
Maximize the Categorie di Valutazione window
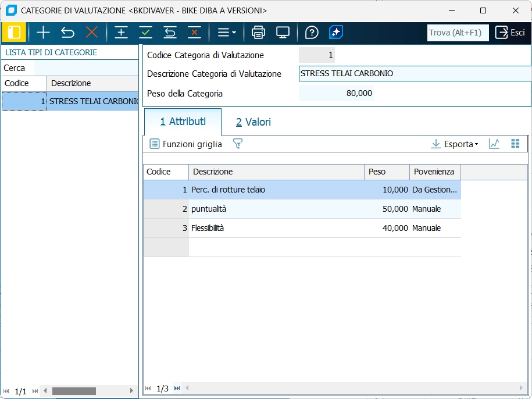coord(483,10)
